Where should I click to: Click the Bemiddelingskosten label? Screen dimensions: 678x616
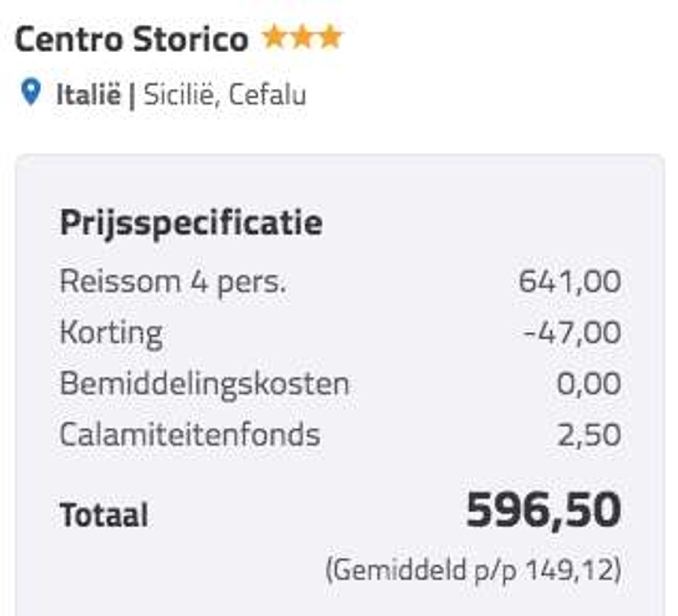coord(204,385)
